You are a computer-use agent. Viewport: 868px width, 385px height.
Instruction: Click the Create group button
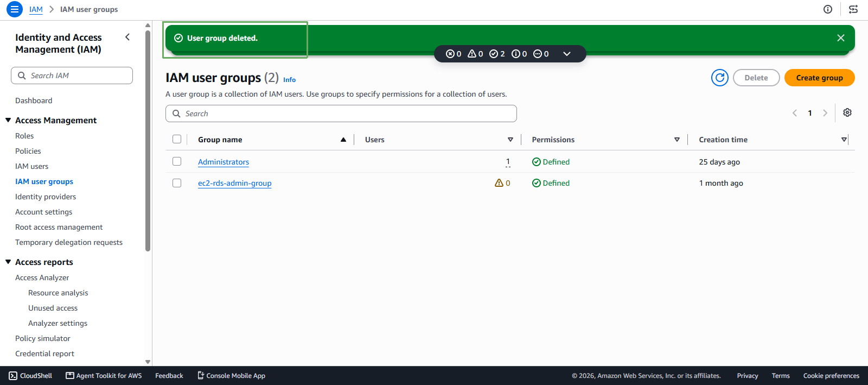coord(820,78)
